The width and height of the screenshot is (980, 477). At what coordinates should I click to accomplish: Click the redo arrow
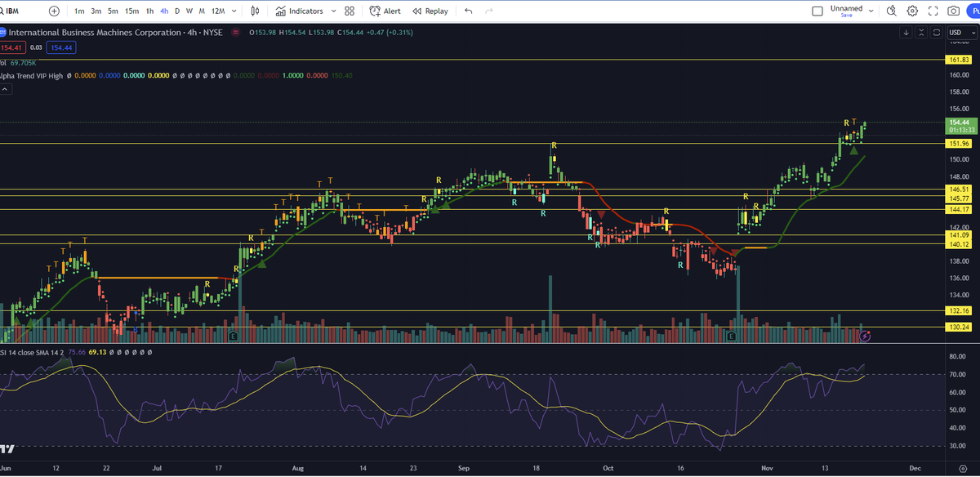[x=489, y=11]
